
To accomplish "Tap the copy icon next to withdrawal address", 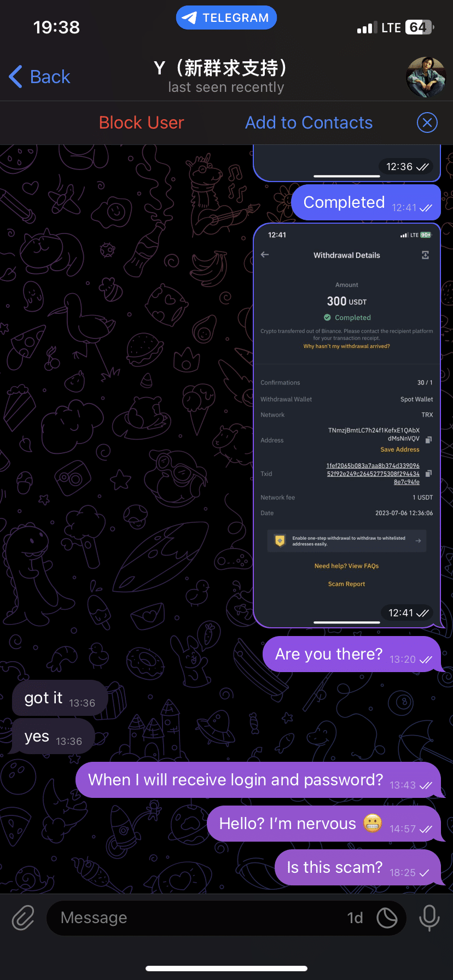I will click(429, 440).
